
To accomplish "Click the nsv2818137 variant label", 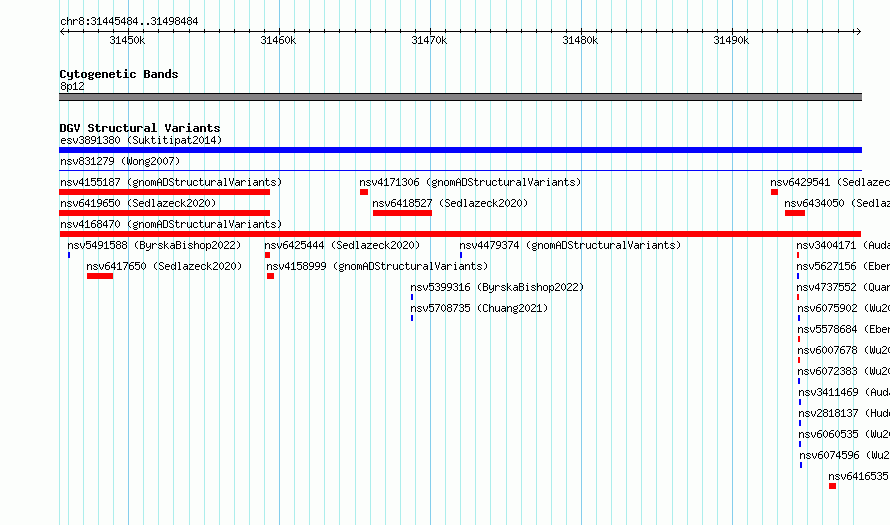I will coord(844,413).
